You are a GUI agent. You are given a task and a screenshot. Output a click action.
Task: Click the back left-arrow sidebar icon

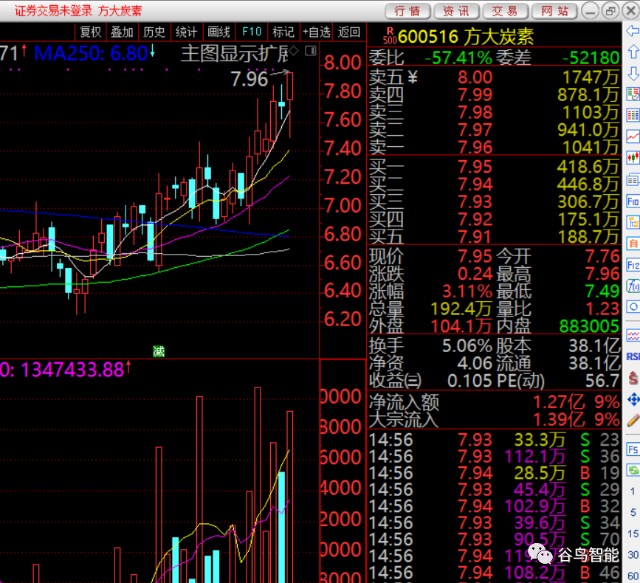tap(633, 30)
